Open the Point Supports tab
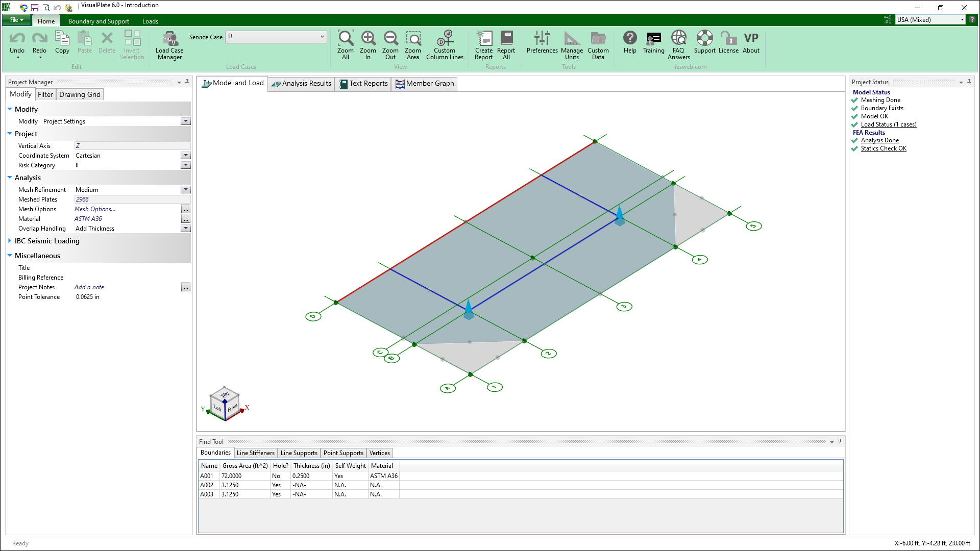Image resolution: width=980 pixels, height=551 pixels. 343,453
